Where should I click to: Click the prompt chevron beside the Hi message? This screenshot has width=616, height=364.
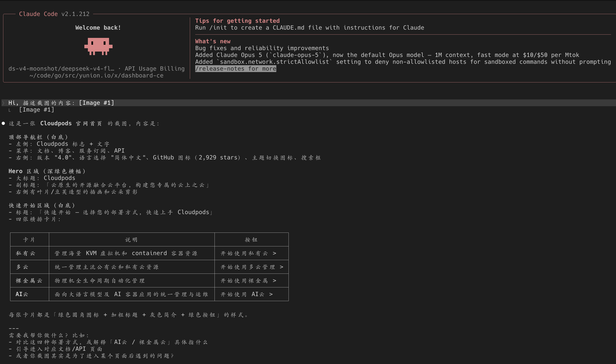pyautogui.click(x=3, y=103)
